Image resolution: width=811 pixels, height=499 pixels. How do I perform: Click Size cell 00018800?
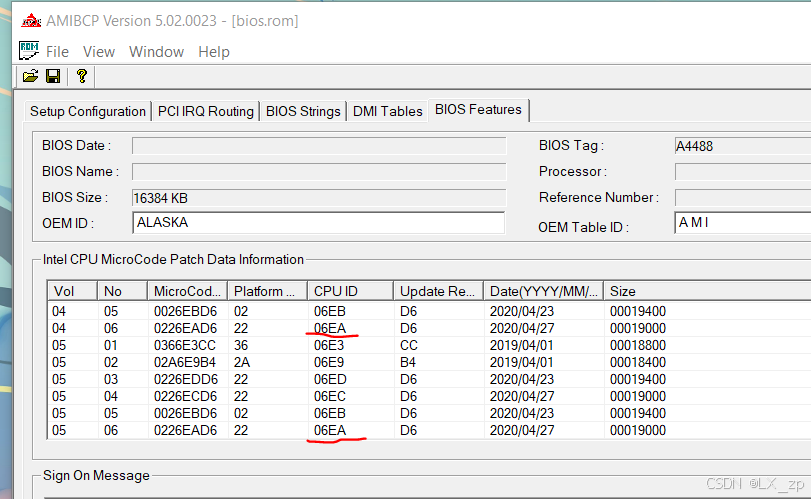click(x=638, y=345)
